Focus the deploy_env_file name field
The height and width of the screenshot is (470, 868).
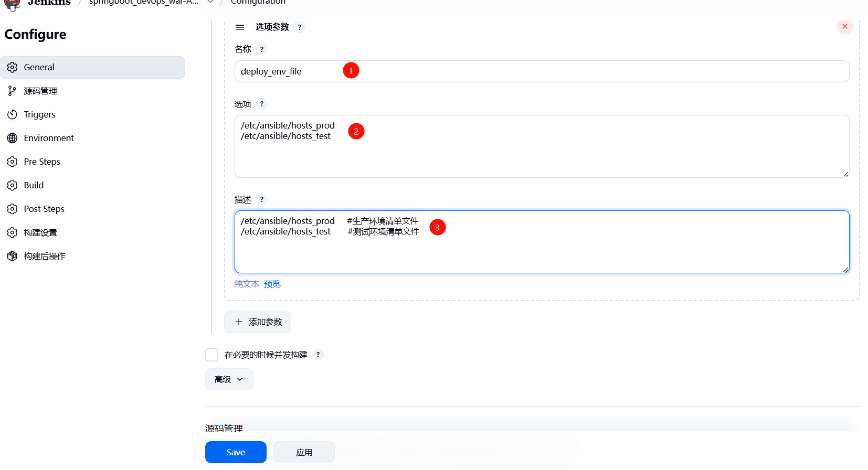pyautogui.click(x=542, y=71)
